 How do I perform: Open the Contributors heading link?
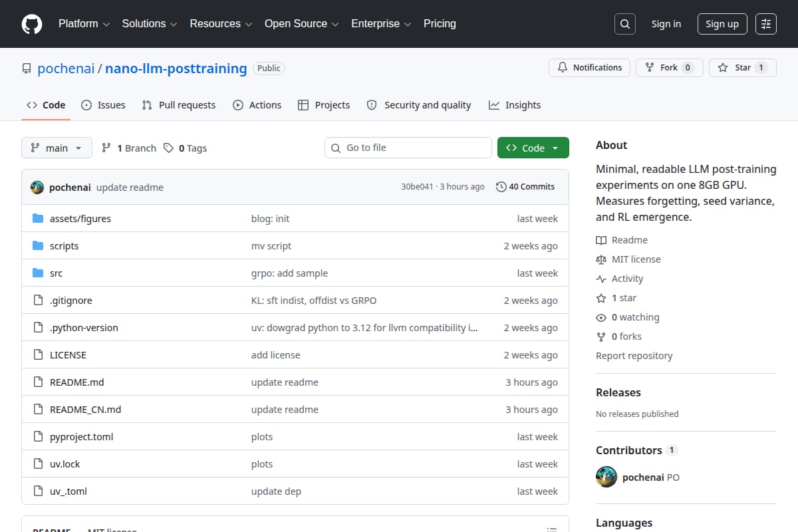(x=629, y=450)
